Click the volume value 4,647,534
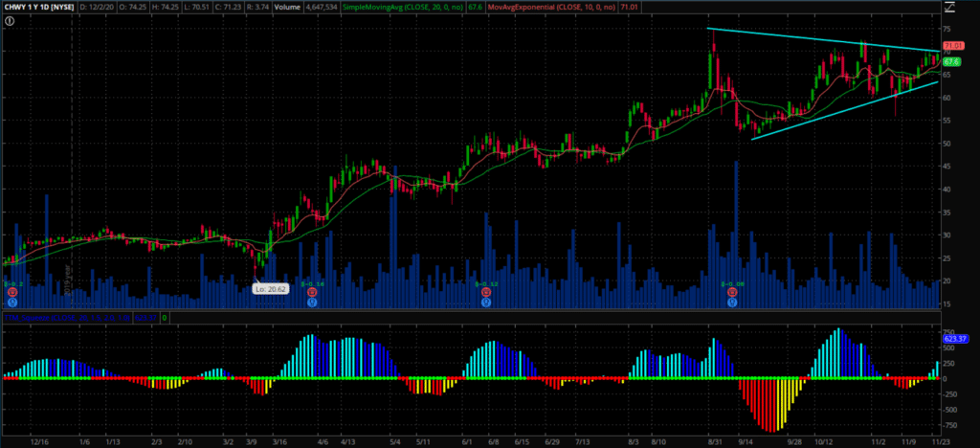The height and width of the screenshot is (448, 980). pyautogui.click(x=322, y=7)
